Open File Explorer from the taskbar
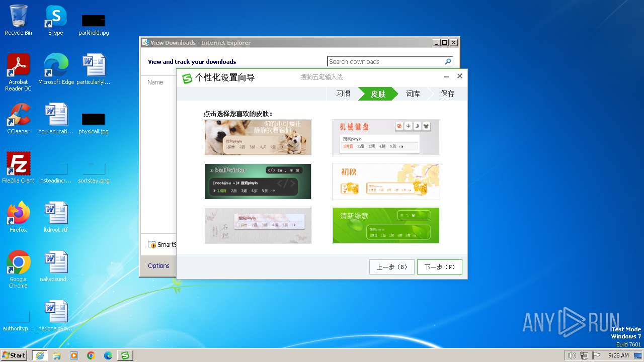The width and height of the screenshot is (644, 362). pos(57,355)
